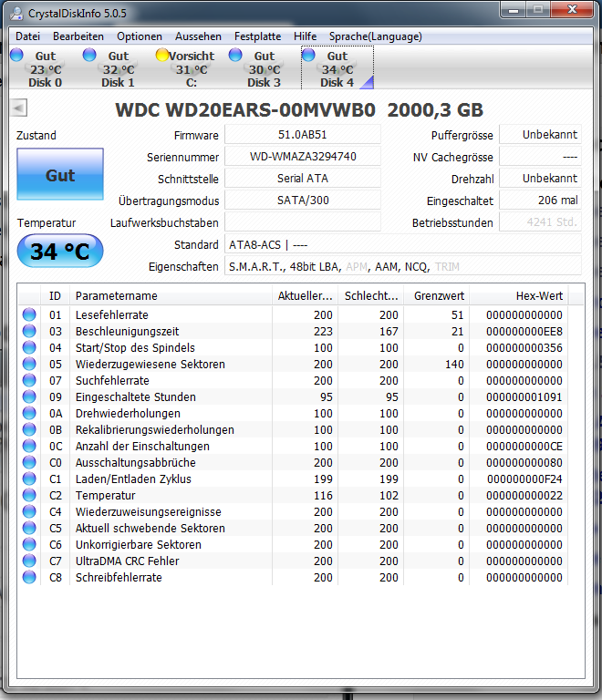The image size is (602, 700).
Task: Click the Parametername column header
Action: point(171,296)
